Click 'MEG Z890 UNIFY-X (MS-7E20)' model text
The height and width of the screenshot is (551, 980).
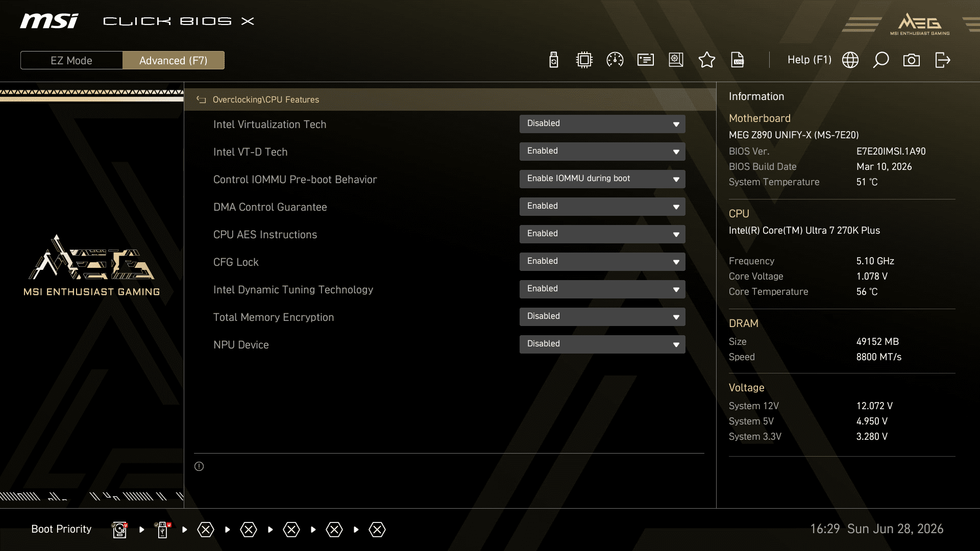pos(794,135)
